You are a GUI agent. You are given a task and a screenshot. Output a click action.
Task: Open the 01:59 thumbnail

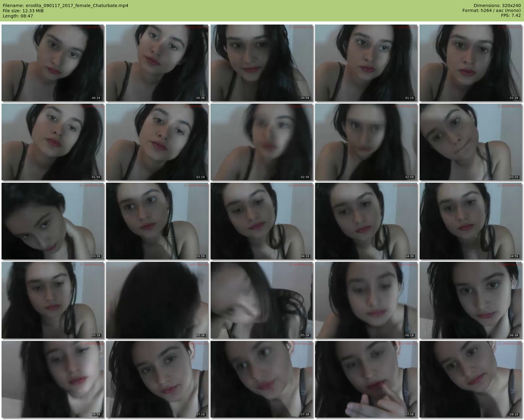[x=53, y=142]
